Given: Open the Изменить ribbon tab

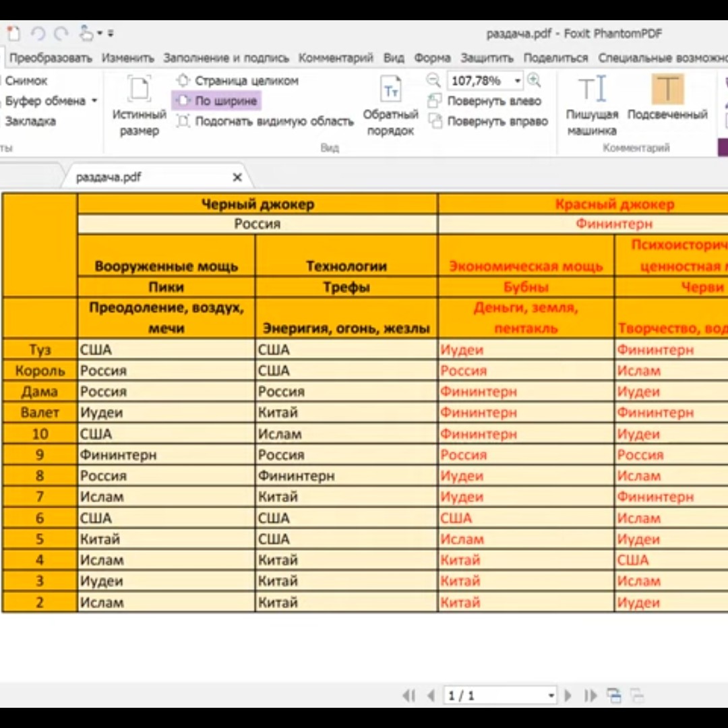Looking at the screenshot, I should (x=127, y=58).
